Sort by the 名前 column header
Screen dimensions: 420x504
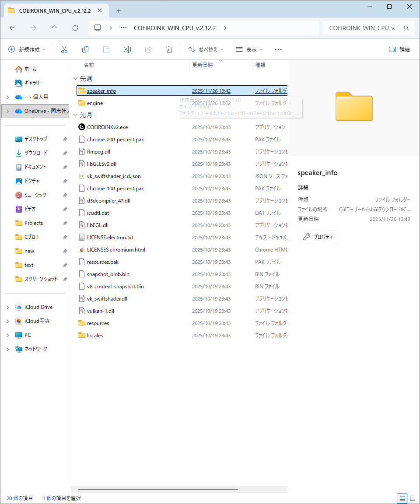[x=89, y=65]
